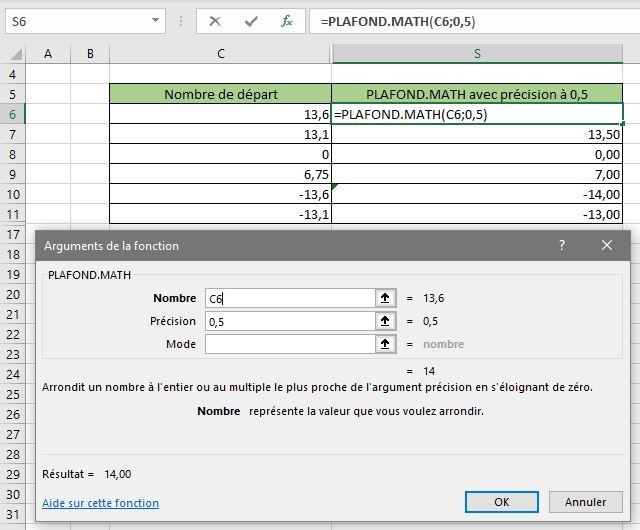Click the dialog help question mark
Image resolution: width=640 pixels, height=530 pixels.
tap(562, 244)
